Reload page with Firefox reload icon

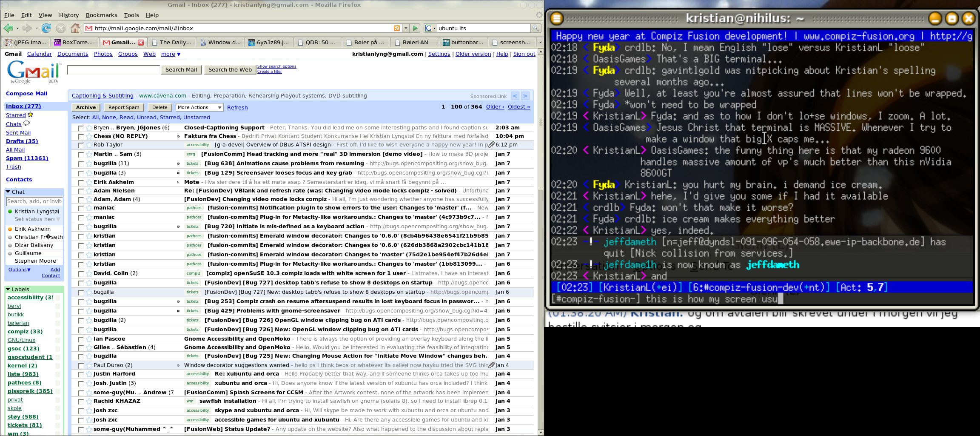46,29
